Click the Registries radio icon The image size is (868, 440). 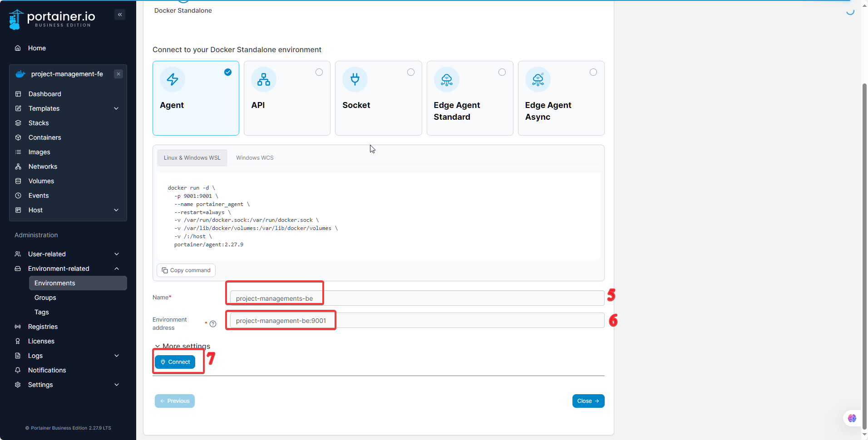[x=18, y=327]
